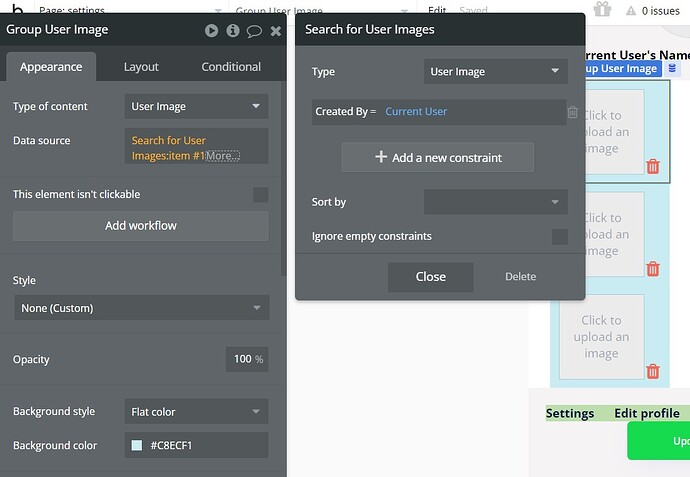Click the database icon beside Group User Image label

tap(672, 68)
